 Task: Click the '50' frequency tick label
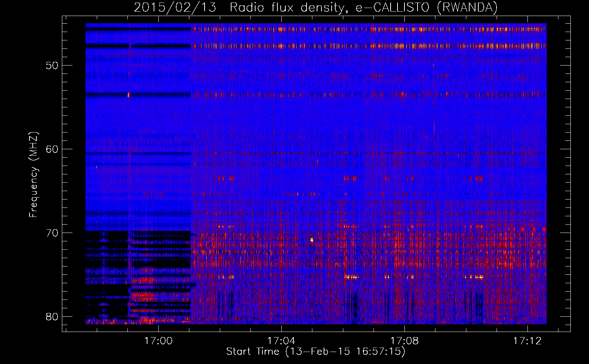coord(52,66)
